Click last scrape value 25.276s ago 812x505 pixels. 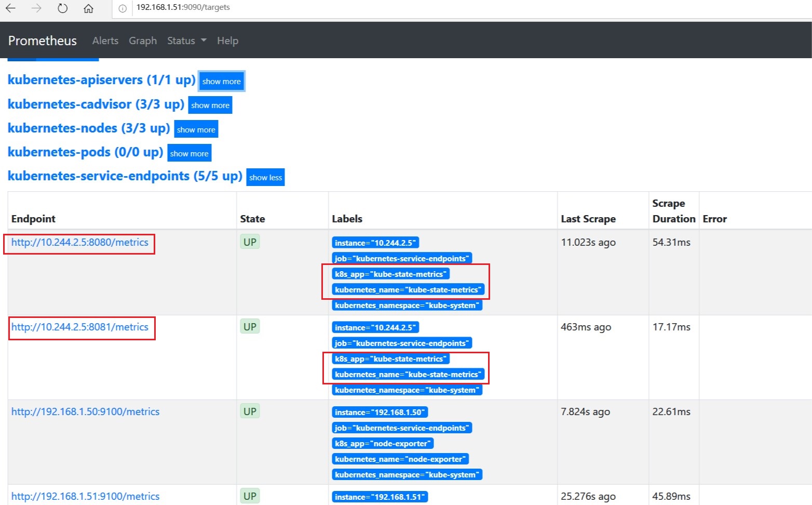pos(588,496)
